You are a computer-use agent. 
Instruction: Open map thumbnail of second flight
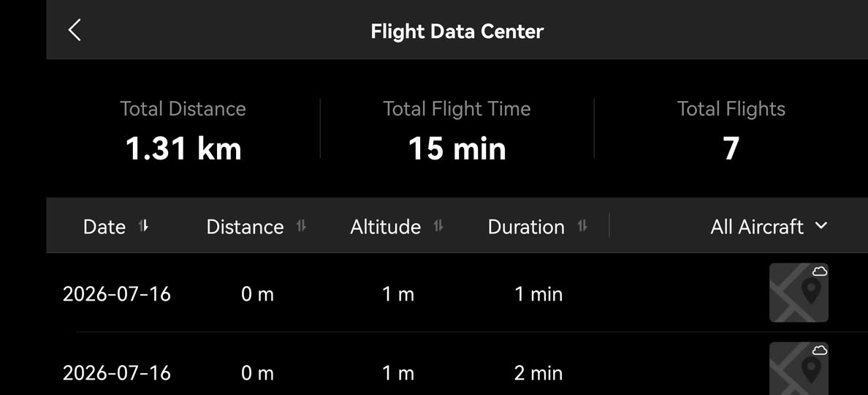799,369
